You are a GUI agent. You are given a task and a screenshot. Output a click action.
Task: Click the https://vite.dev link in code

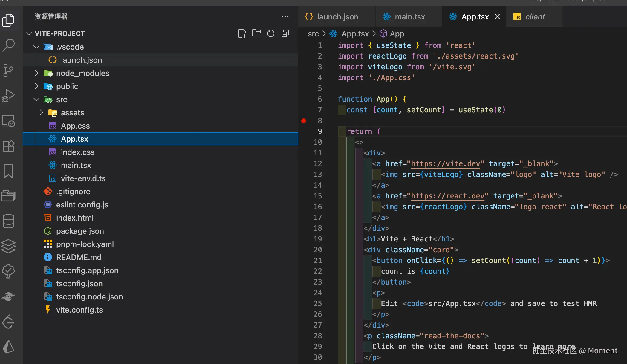pyautogui.click(x=445, y=164)
